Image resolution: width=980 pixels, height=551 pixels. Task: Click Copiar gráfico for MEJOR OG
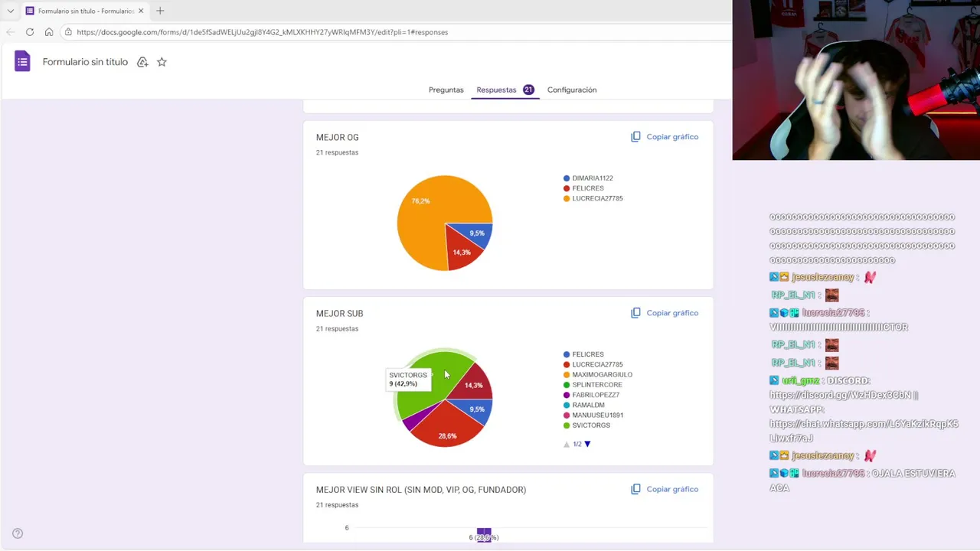pos(672,137)
